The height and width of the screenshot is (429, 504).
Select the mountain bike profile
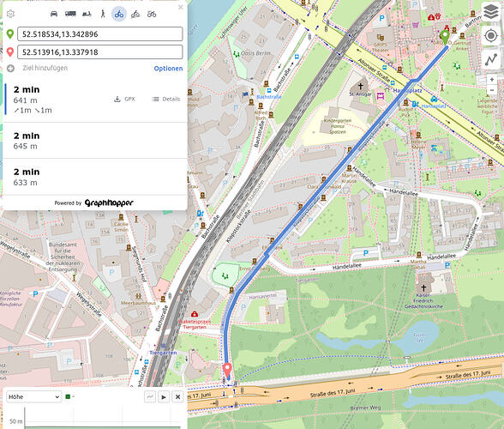135,14
